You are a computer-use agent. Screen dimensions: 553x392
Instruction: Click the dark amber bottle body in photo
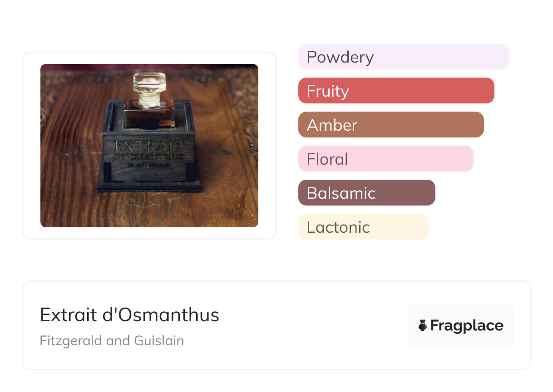point(149,114)
